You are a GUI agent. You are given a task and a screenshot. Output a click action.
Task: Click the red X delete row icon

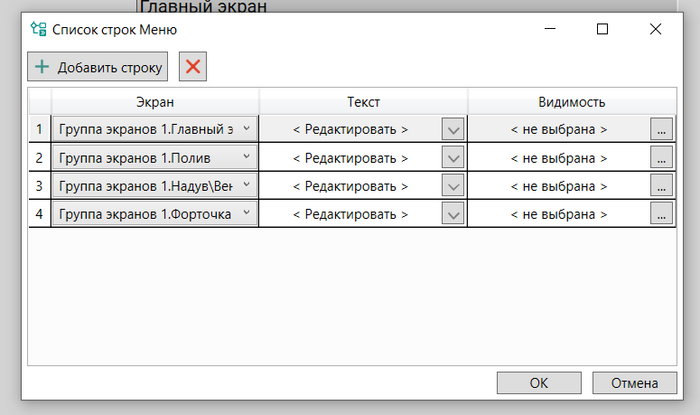pos(193,67)
